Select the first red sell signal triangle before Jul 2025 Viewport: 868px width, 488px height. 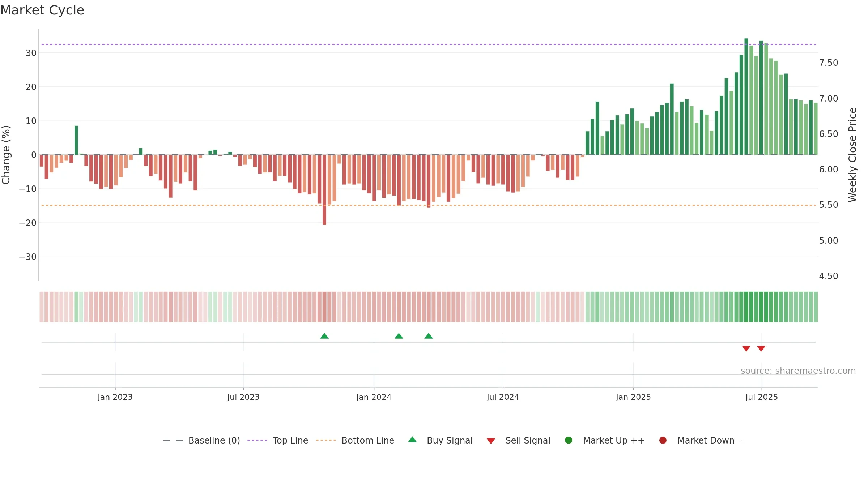tap(746, 348)
